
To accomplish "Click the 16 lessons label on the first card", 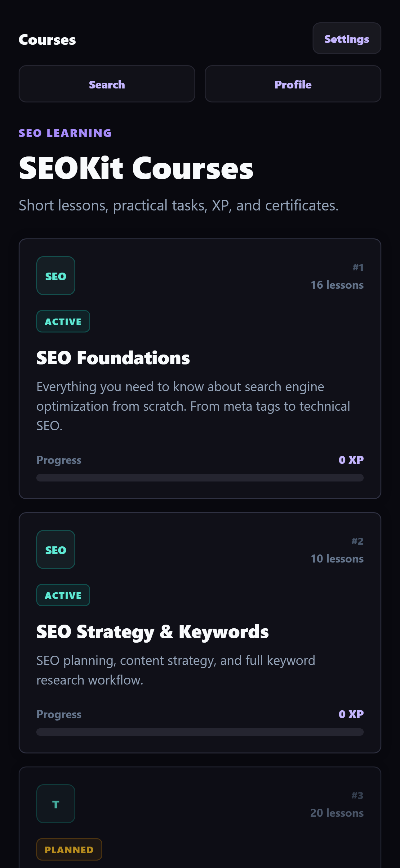I will pos(337,285).
